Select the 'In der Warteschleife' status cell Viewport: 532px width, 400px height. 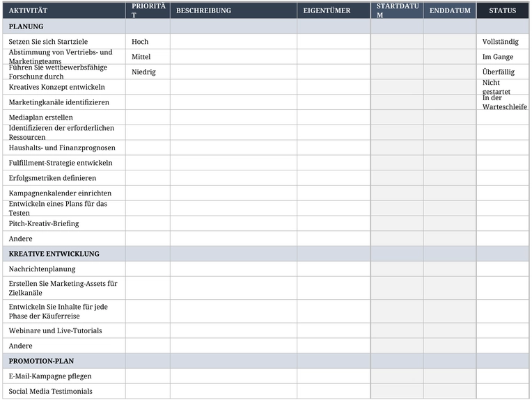tap(503, 102)
